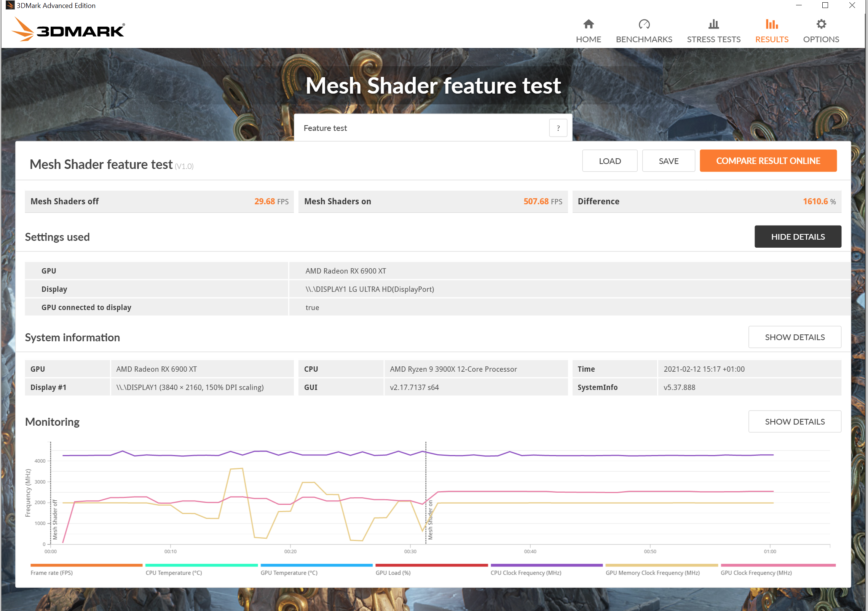
Task: Click the Mesh Shader off timeline marker
Action: (x=55, y=520)
